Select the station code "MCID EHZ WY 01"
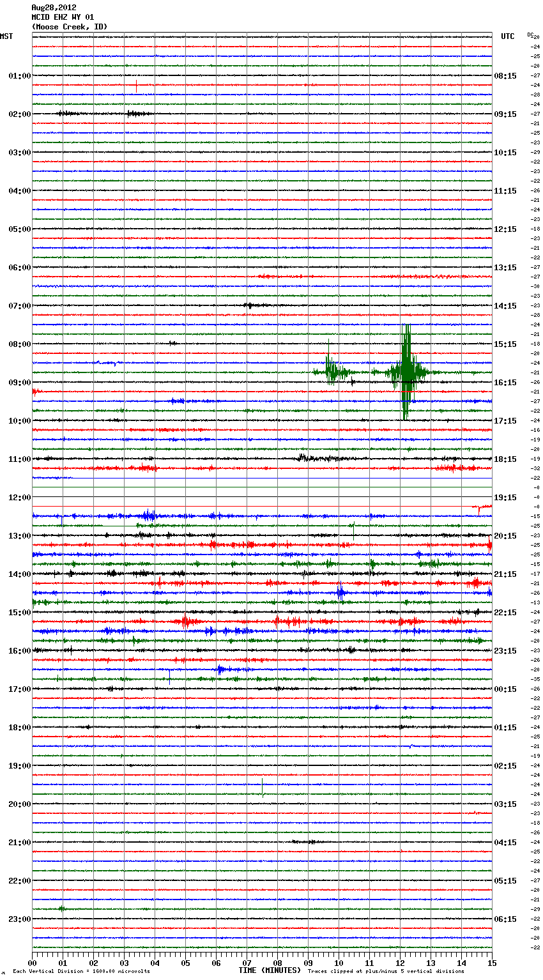The height and width of the screenshot is (980, 543). point(63,17)
